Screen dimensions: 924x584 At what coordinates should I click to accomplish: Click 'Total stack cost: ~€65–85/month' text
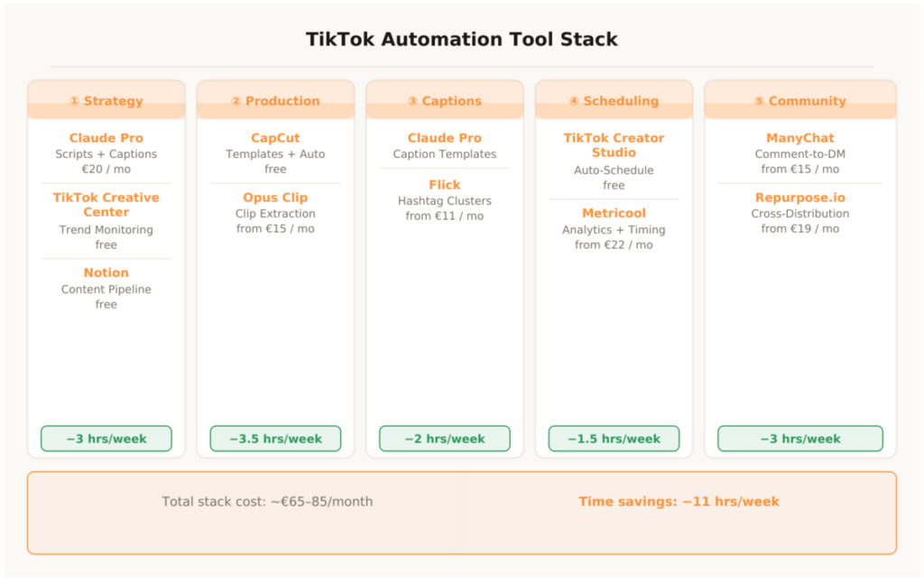[267, 502]
